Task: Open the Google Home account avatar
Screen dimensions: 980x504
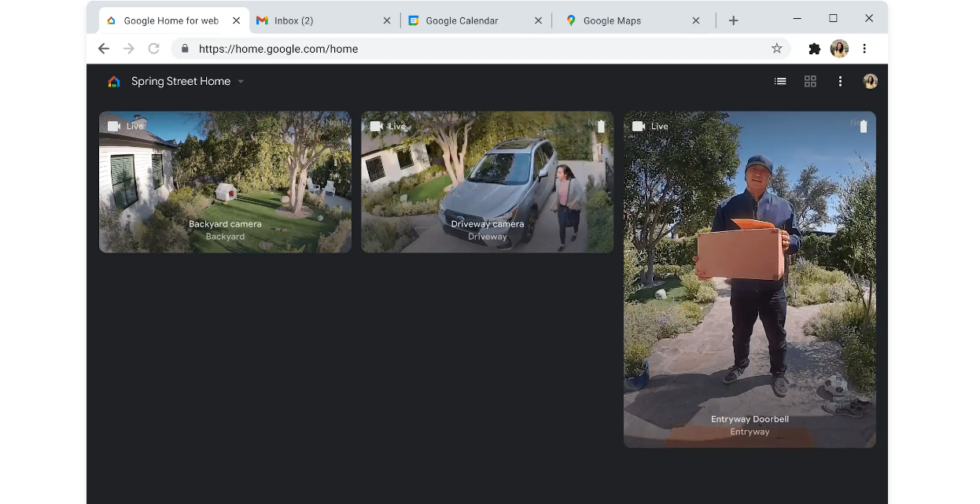Action: 870,81
